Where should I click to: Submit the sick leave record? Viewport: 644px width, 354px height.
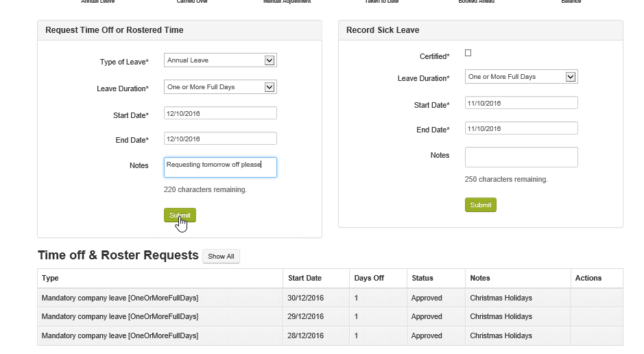pyautogui.click(x=481, y=205)
